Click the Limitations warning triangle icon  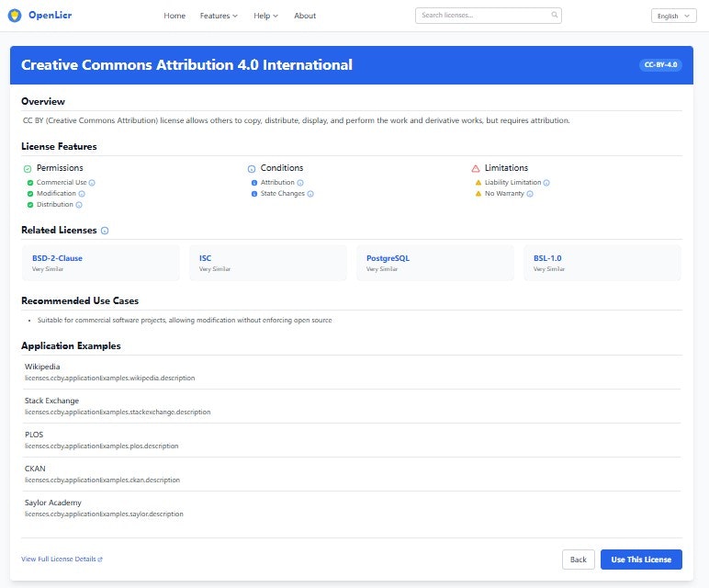(x=475, y=169)
